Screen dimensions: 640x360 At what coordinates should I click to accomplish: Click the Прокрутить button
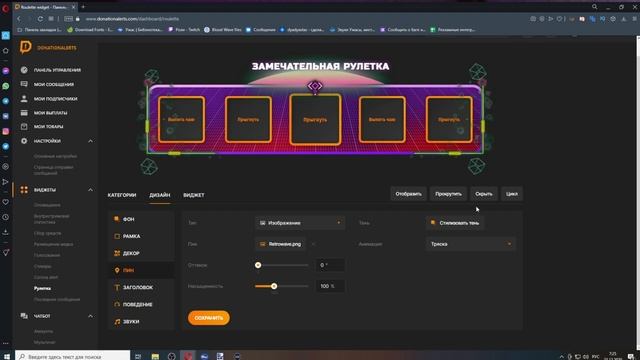(448, 194)
